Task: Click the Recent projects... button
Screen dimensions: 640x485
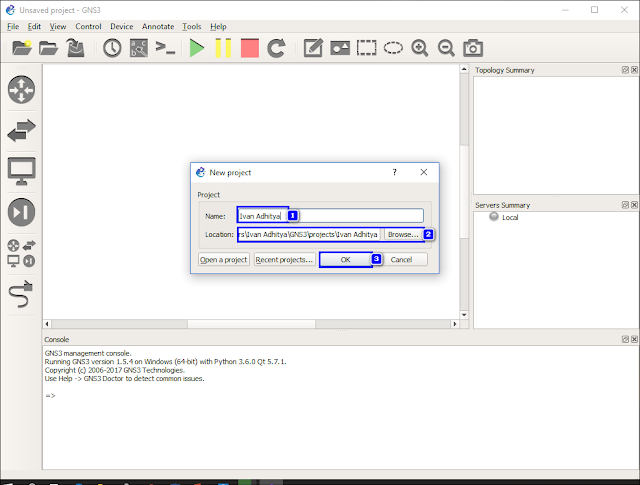Action: coord(284,260)
